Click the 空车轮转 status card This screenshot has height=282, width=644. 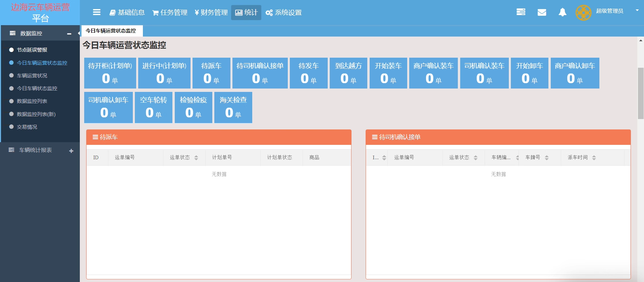pos(154,107)
